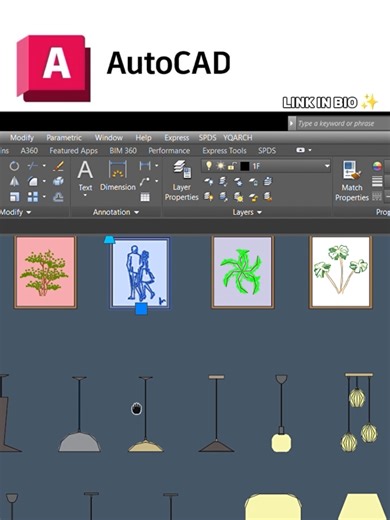Open the Window menu

pos(109,138)
